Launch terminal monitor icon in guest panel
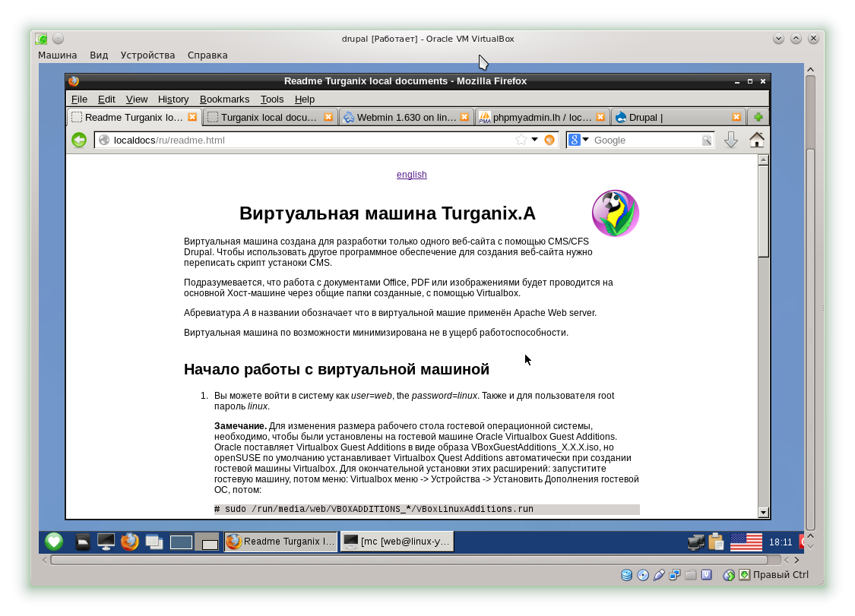 (106, 542)
